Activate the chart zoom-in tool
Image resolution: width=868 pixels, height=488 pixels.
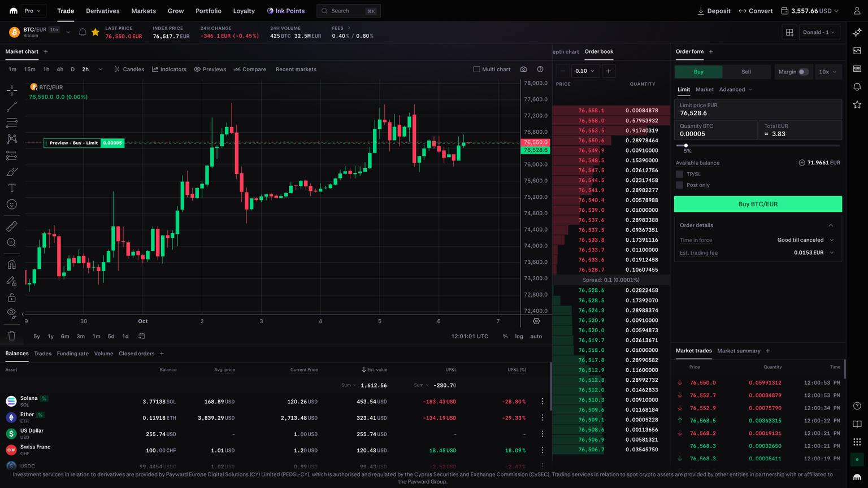coord(11,242)
